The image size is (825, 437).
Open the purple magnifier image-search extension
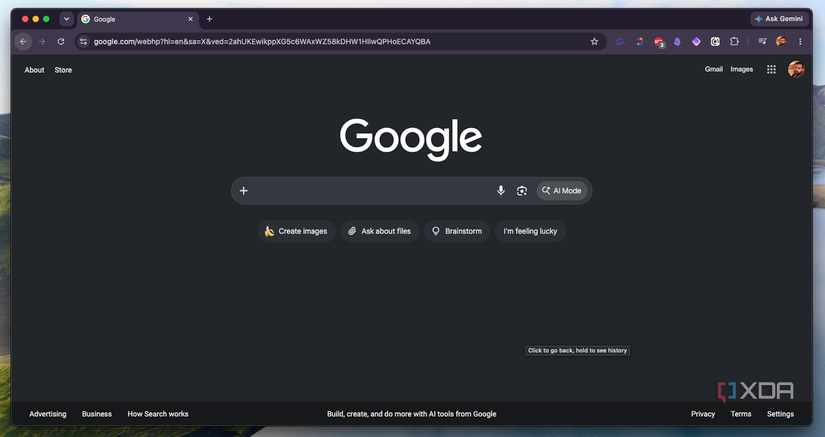point(620,42)
